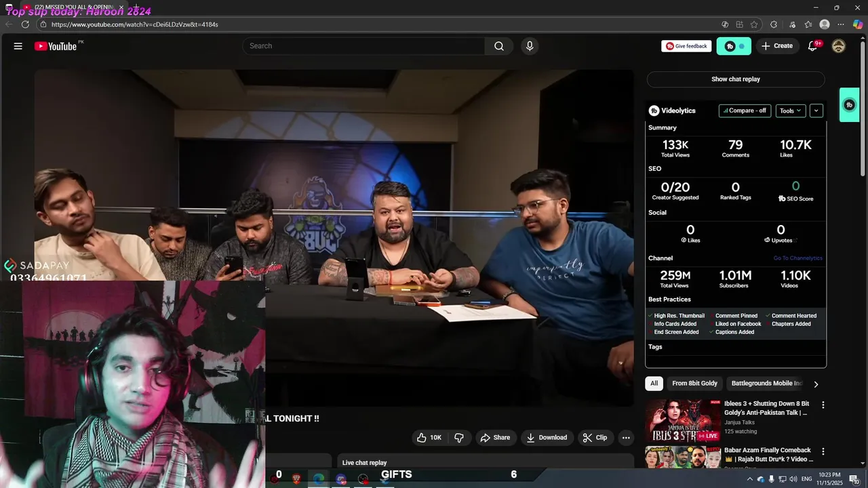Open the Babar Azam video thumbnail
Viewport: 868px width, 488px height.
pos(683,457)
